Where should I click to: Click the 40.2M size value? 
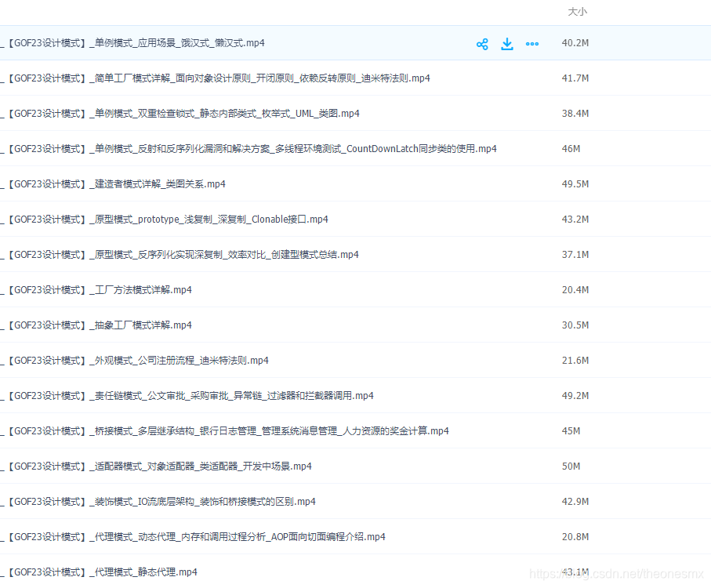pyautogui.click(x=575, y=43)
